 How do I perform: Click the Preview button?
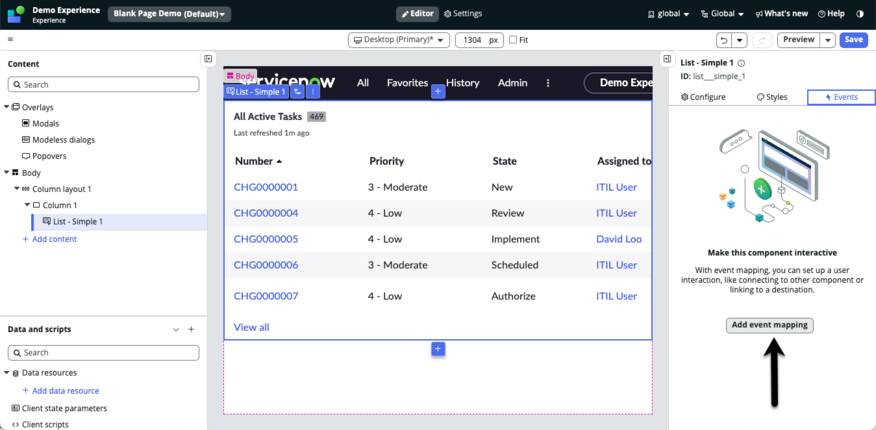click(x=799, y=40)
